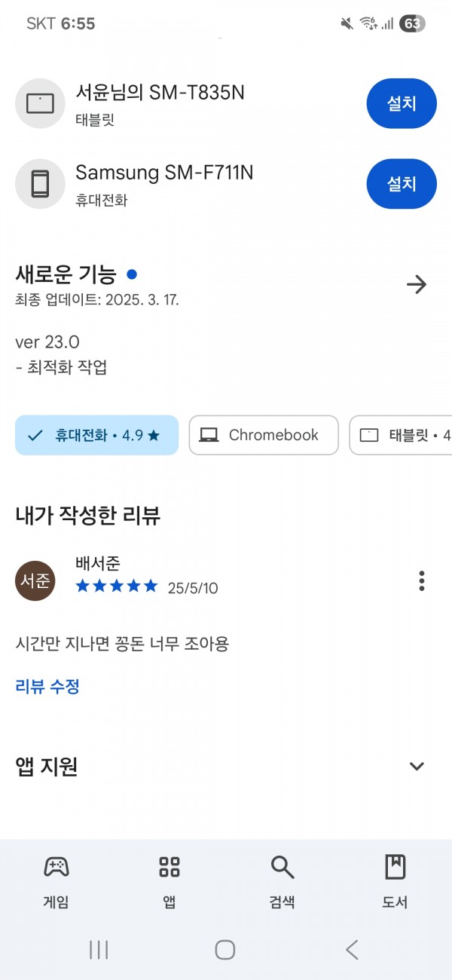The height and width of the screenshot is (980, 452).
Task: Tap the tablet device icon for SM-T835N
Action: [x=40, y=103]
